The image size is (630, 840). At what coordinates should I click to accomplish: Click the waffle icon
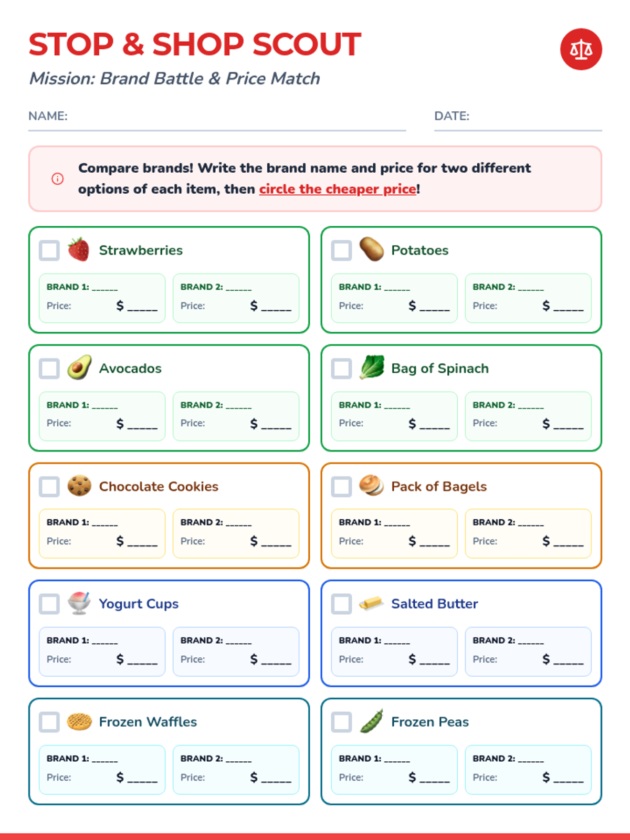[79, 722]
